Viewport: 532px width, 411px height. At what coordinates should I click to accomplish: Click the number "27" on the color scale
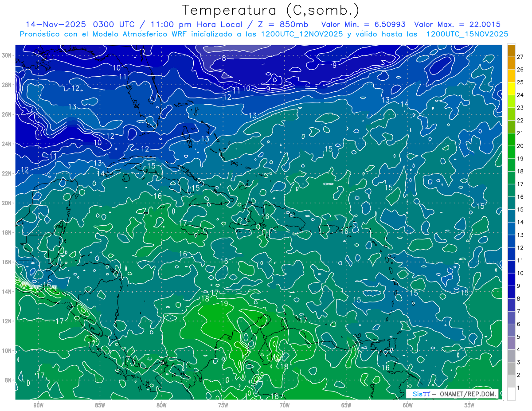(520, 56)
